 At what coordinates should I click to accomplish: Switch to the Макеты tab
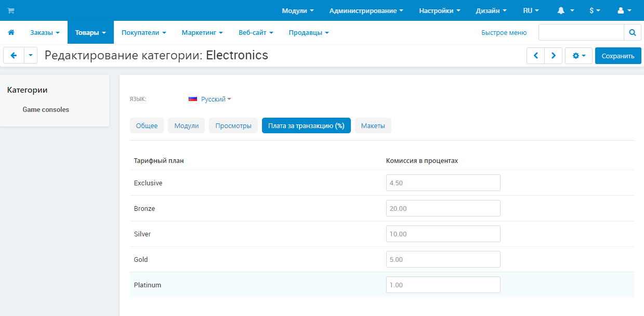pos(373,125)
